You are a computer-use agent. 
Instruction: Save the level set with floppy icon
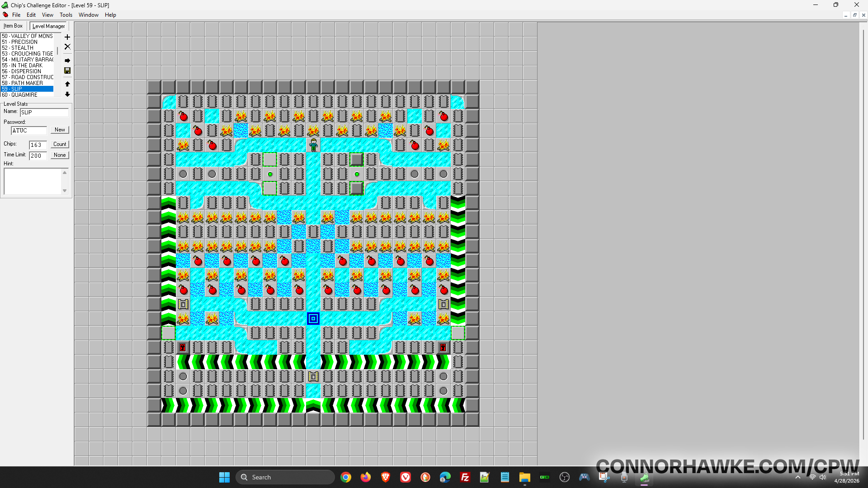point(67,70)
